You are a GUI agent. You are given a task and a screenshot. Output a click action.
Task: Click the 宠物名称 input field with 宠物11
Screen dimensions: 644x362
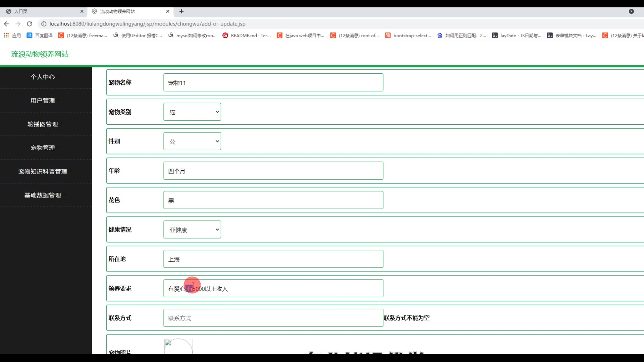273,82
